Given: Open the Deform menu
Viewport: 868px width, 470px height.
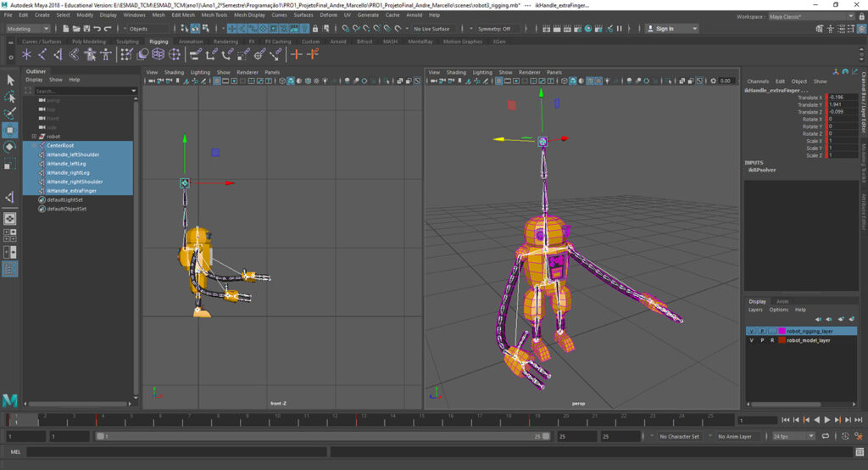Looking at the screenshot, I should (328, 14).
